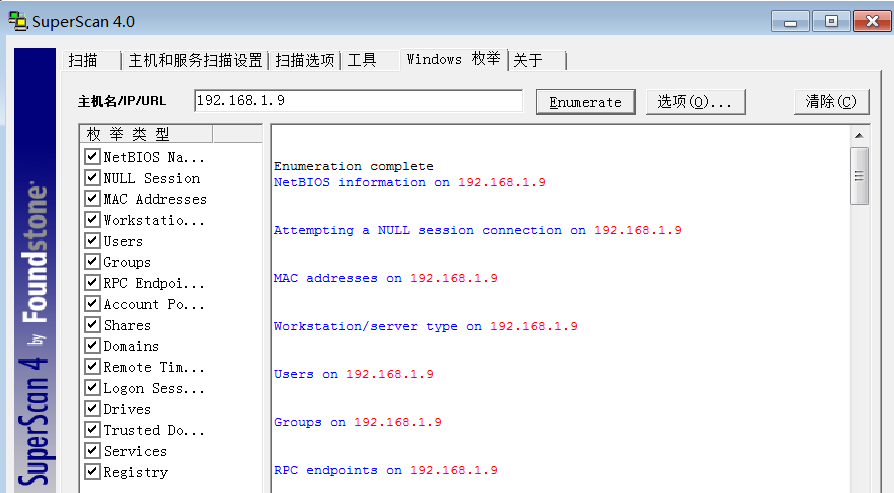The height and width of the screenshot is (493, 894).
Task: Toggle the Trusted Domains checkbox
Action: coord(92,430)
